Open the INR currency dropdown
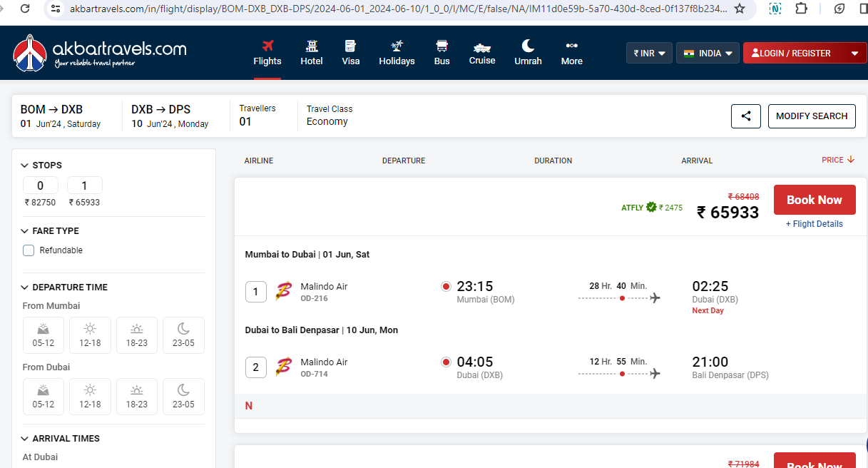This screenshot has width=868, height=468. 649,54
